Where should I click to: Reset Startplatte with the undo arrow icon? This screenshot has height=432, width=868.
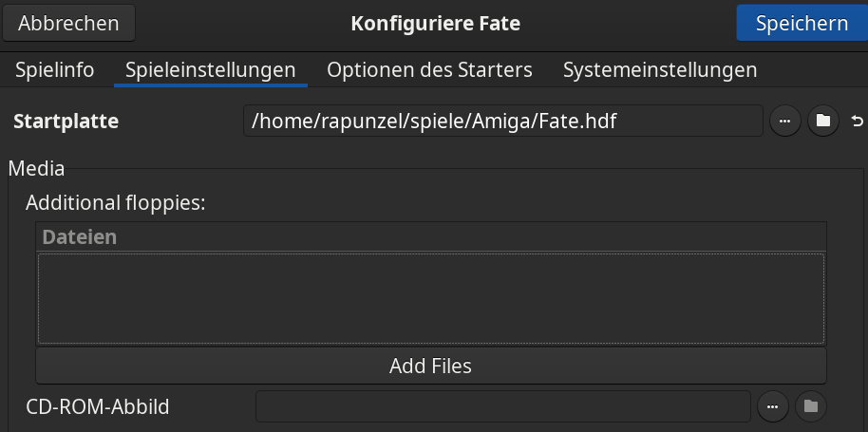(x=857, y=121)
